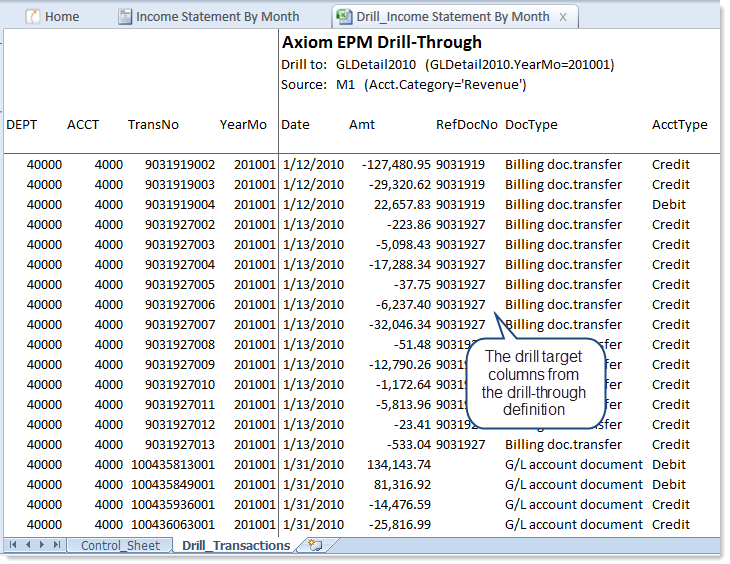Select TransNo cell 100436063001
The width and height of the screenshot is (730, 564).
click(x=173, y=525)
